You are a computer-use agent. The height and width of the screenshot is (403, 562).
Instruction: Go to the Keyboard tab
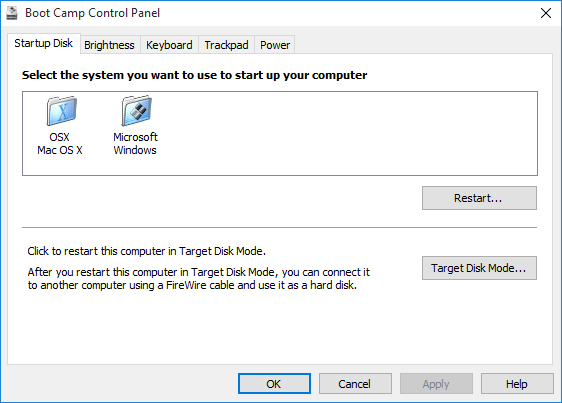169,45
